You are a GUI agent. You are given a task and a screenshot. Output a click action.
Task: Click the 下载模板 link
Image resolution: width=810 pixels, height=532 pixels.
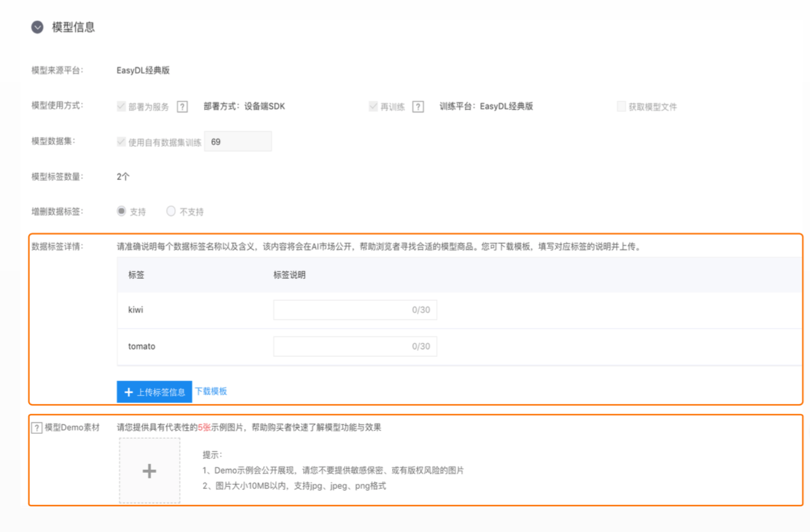point(211,391)
